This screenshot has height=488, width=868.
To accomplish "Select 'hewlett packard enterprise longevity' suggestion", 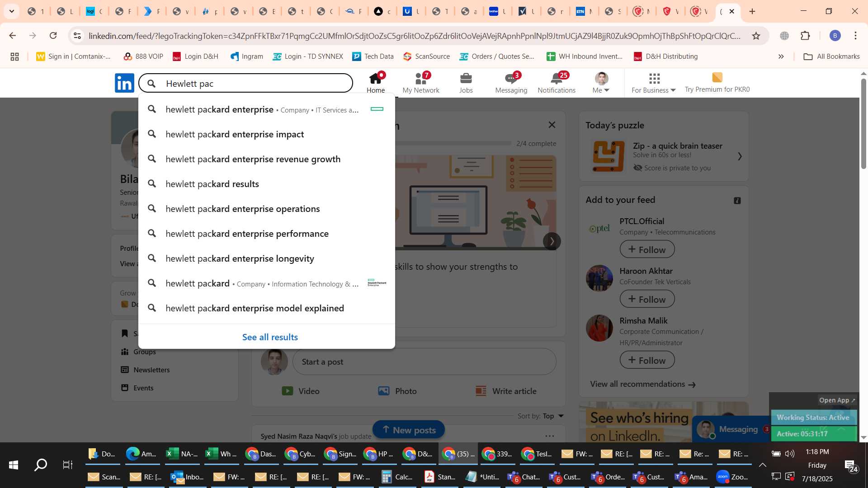I will [x=267, y=258].
